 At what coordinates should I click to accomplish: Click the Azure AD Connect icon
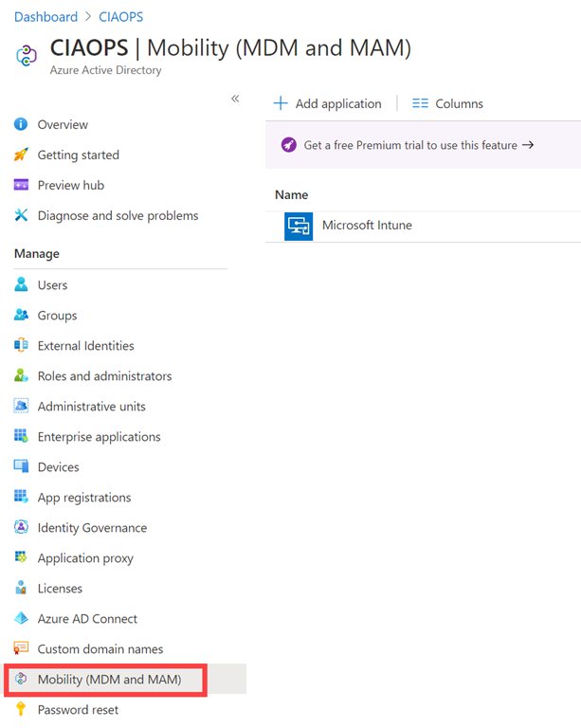point(21,619)
